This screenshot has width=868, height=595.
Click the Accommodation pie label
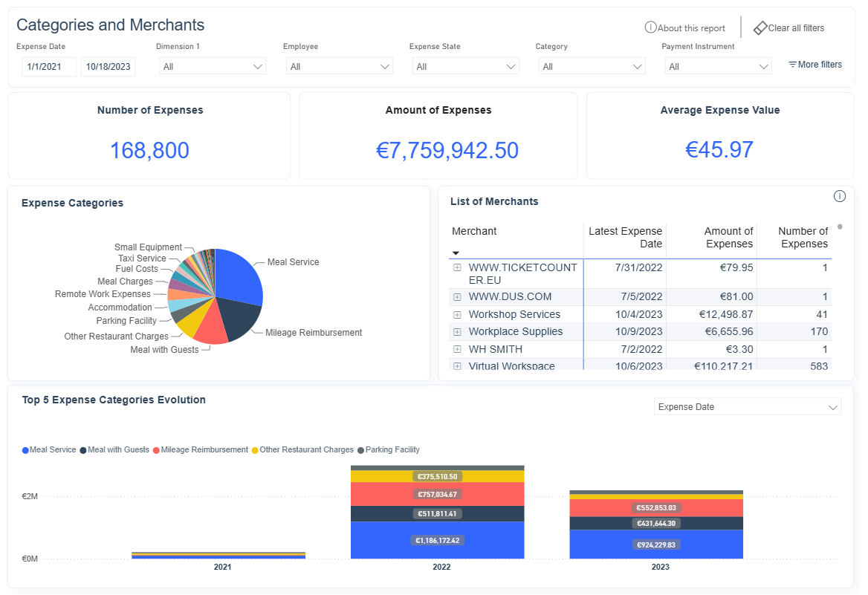pos(120,308)
